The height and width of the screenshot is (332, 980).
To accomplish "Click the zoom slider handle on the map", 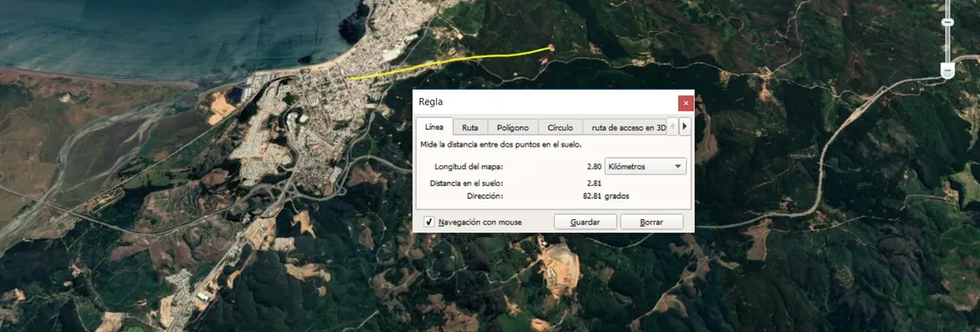I will 948,22.
